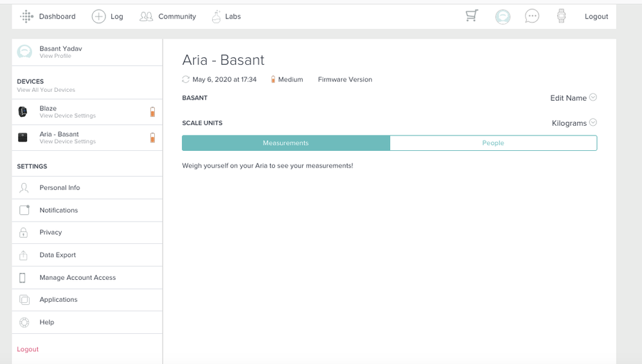Click the Blaze watch thumbnail icon

[23, 112]
